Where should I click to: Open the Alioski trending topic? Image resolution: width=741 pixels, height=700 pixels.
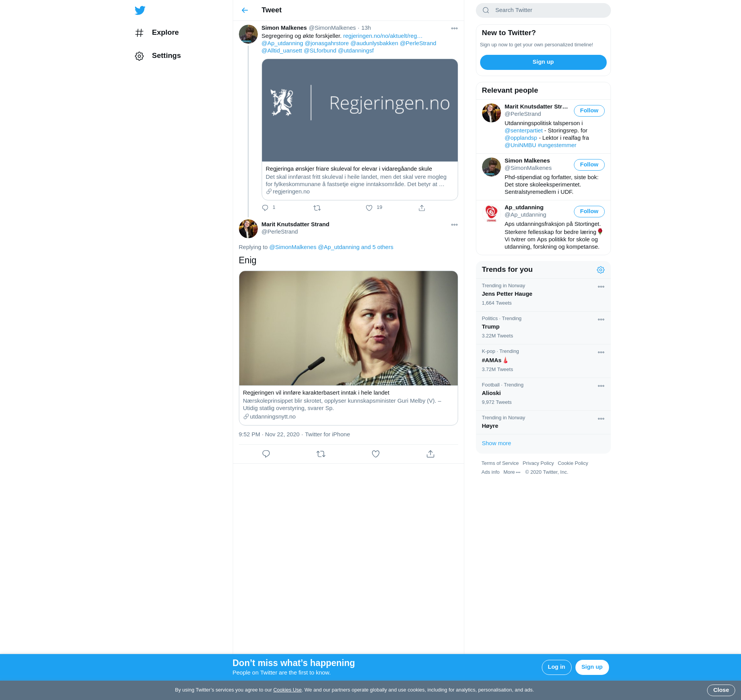[x=543, y=394]
